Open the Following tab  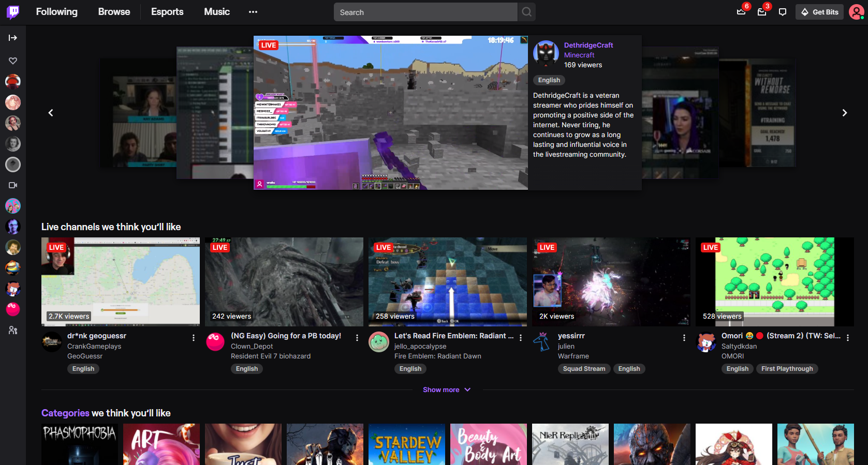(x=57, y=12)
